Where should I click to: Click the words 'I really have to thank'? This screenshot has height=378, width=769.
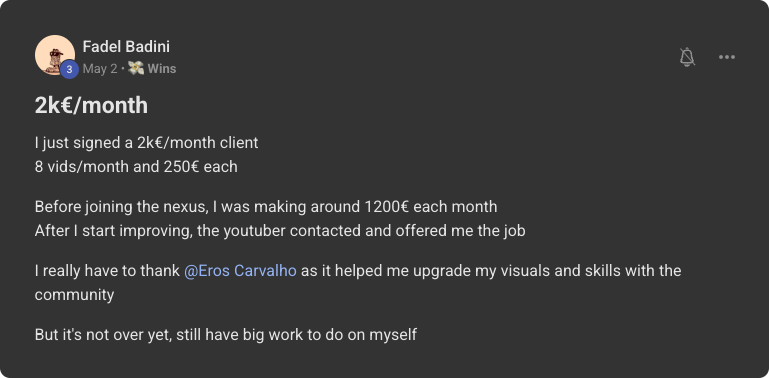[107, 271]
